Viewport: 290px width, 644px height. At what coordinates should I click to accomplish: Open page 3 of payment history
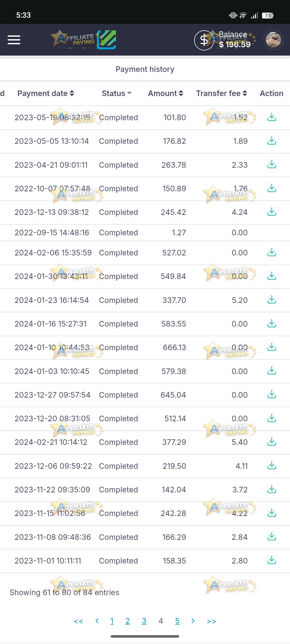(x=144, y=621)
